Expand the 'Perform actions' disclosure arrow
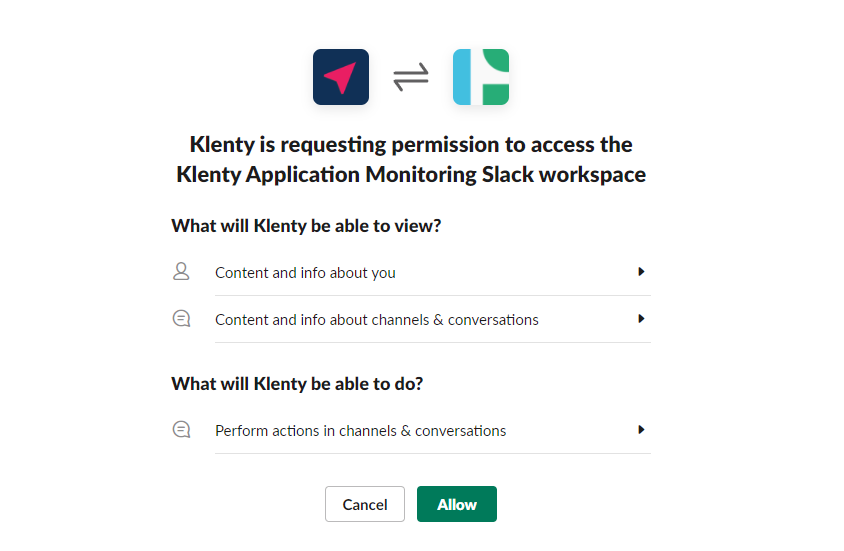Screen dimensions: 844x551 tap(641, 430)
